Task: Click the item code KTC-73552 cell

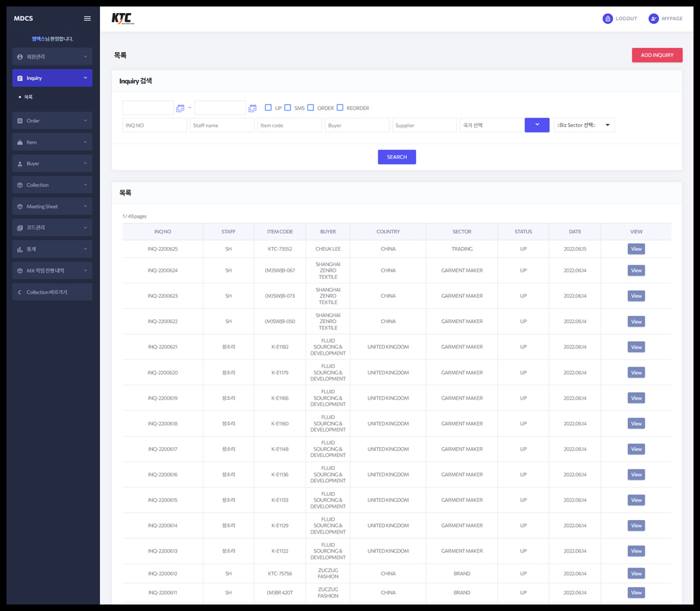Action: point(280,249)
